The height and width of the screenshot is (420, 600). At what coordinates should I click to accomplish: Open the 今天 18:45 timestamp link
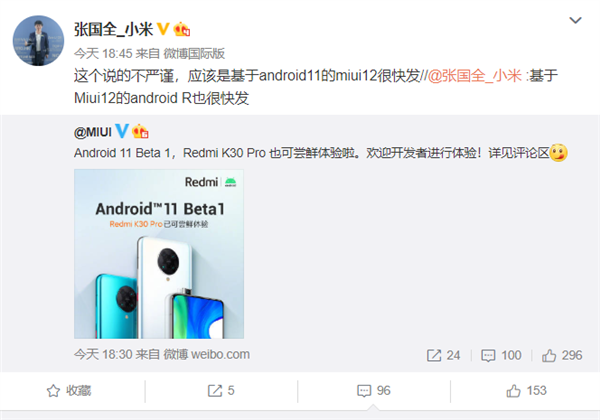(x=103, y=54)
